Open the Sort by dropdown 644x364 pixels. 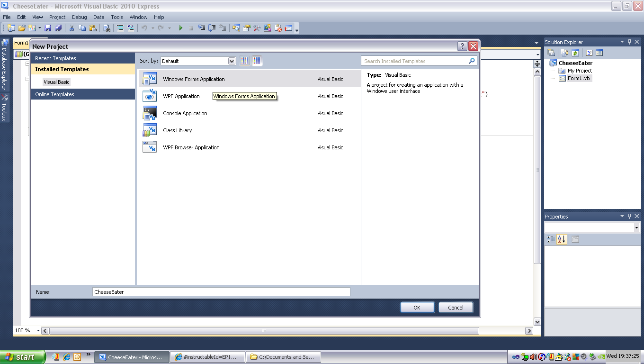pos(232,61)
